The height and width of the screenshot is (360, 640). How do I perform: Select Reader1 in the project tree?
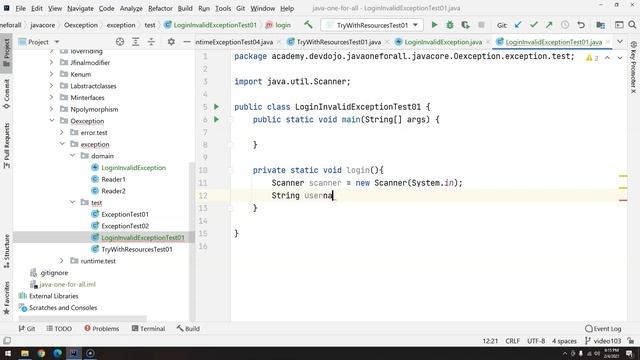pos(113,179)
